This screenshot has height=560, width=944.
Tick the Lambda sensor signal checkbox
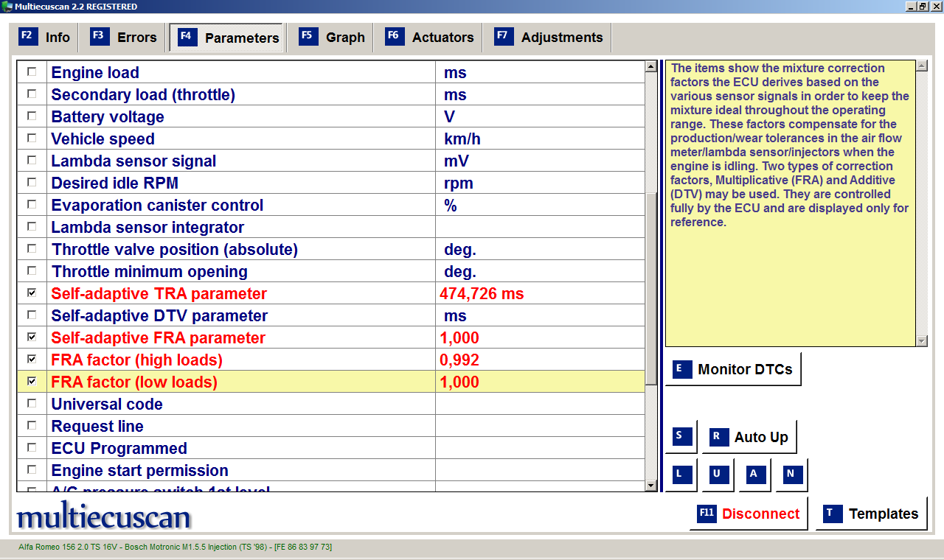coord(32,161)
